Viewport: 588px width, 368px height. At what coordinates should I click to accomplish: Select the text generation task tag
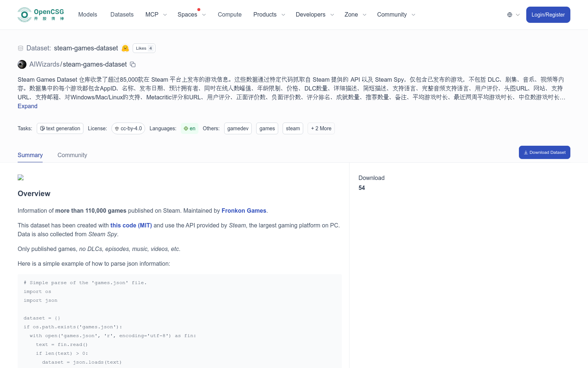[60, 128]
